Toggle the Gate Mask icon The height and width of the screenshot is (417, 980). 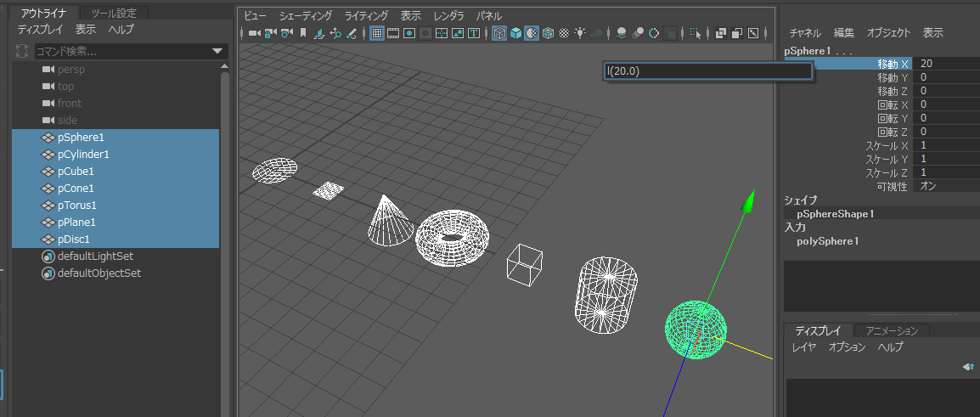(x=425, y=32)
